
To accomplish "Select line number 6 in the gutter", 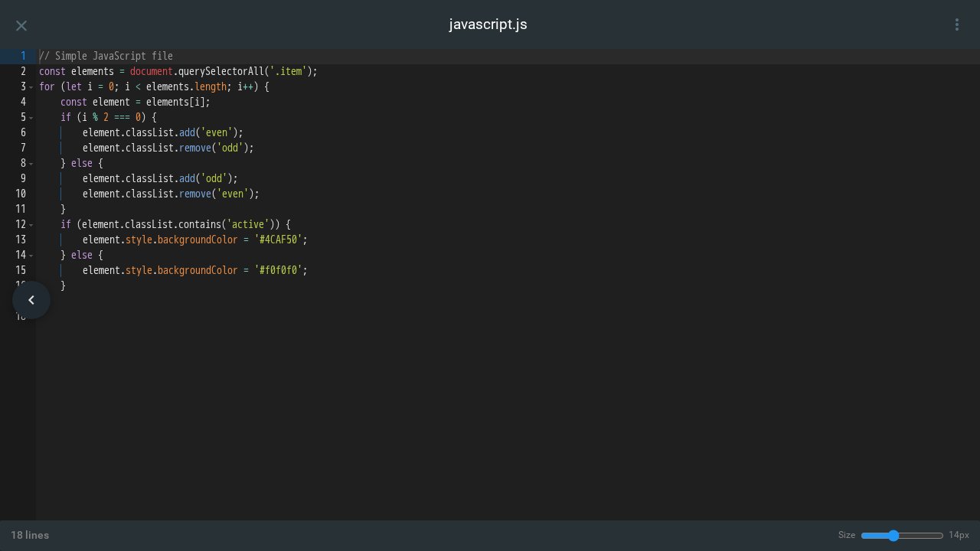I will 23,132.
